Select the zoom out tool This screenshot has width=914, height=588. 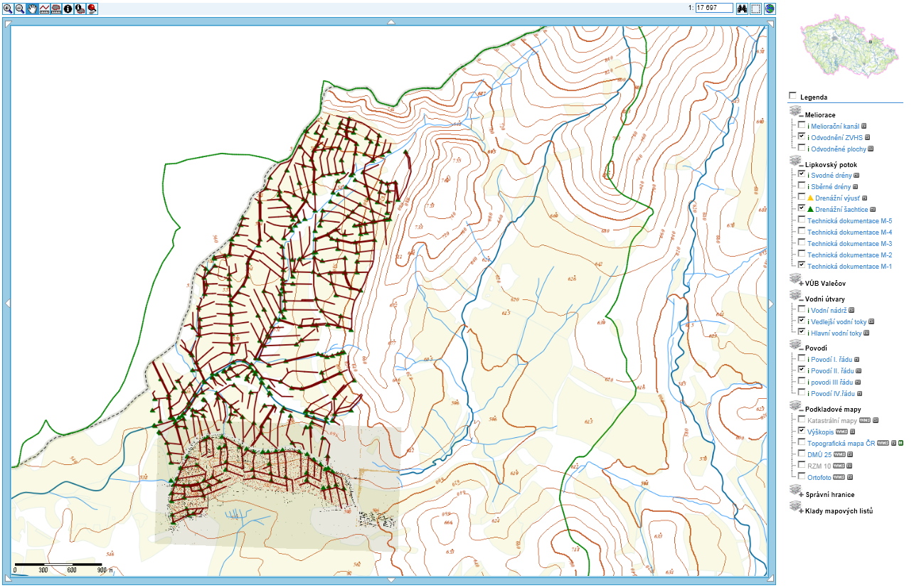pos(20,9)
